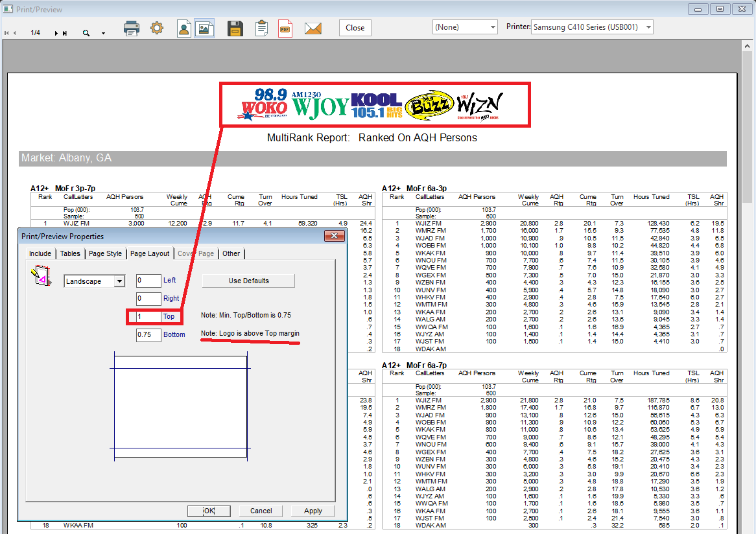Select landscape page orientation icon

pyautogui.click(x=204, y=29)
